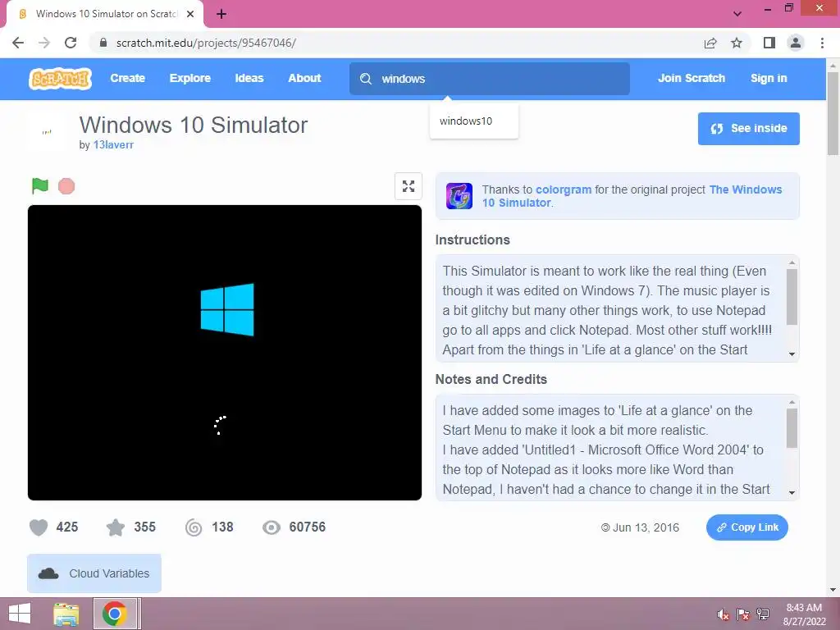This screenshot has height=630, width=840.
Task: Enter full screen mode for project player
Action: pyautogui.click(x=409, y=186)
